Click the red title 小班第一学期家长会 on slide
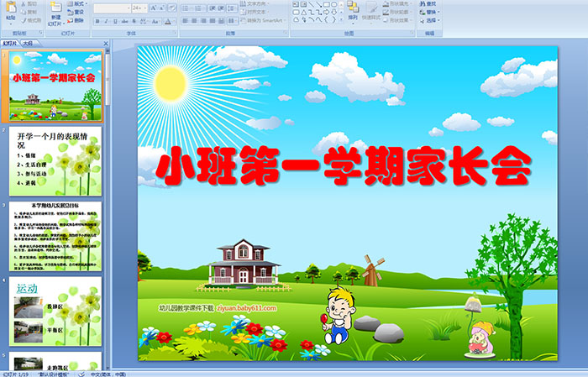The height and width of the screenshot is (377, 588). tap(343, 165)
